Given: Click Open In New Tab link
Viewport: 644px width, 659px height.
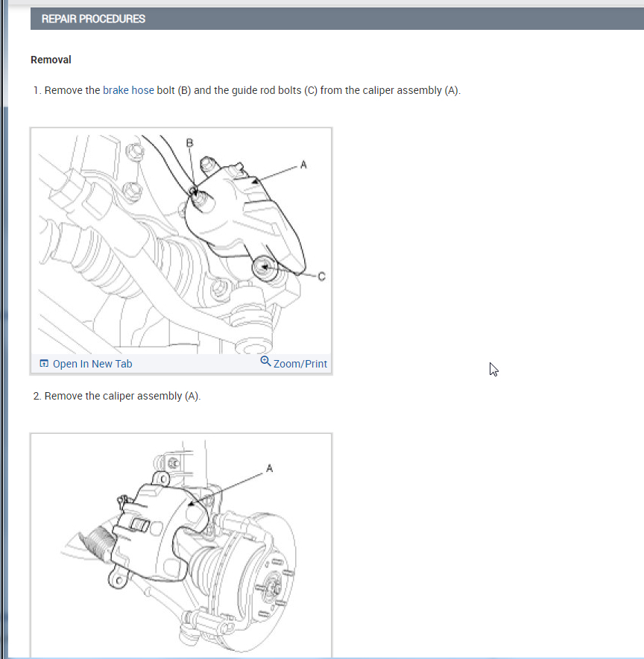Looking at the screenshot, I should tap(92, 364).
